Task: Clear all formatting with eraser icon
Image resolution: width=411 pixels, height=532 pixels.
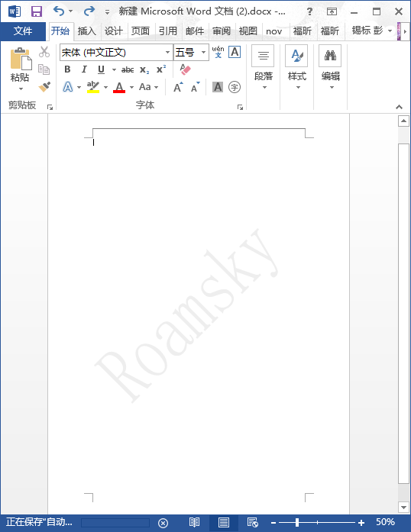Action: (185, 69)
